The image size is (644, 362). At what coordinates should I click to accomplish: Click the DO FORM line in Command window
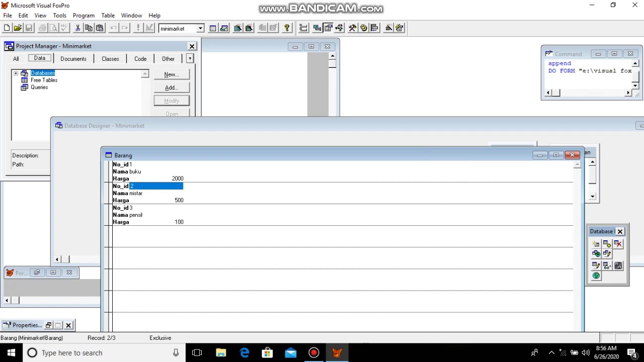coord(590,71)
